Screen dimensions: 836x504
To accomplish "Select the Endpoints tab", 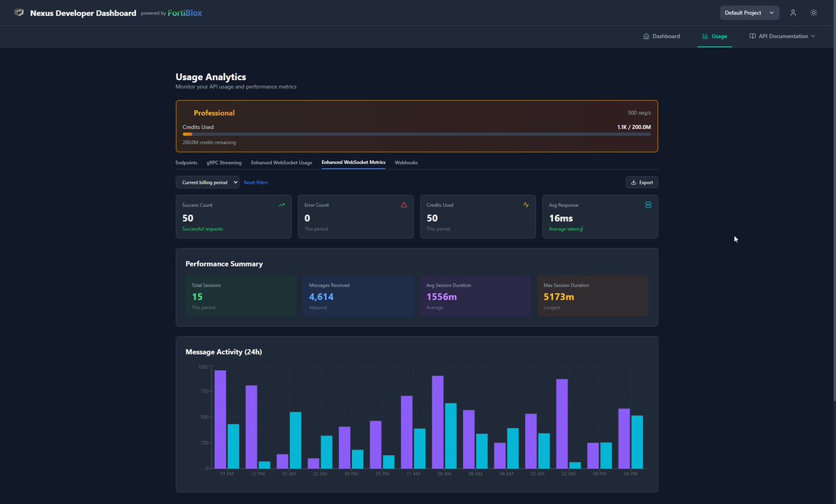I will click(185, 162).
